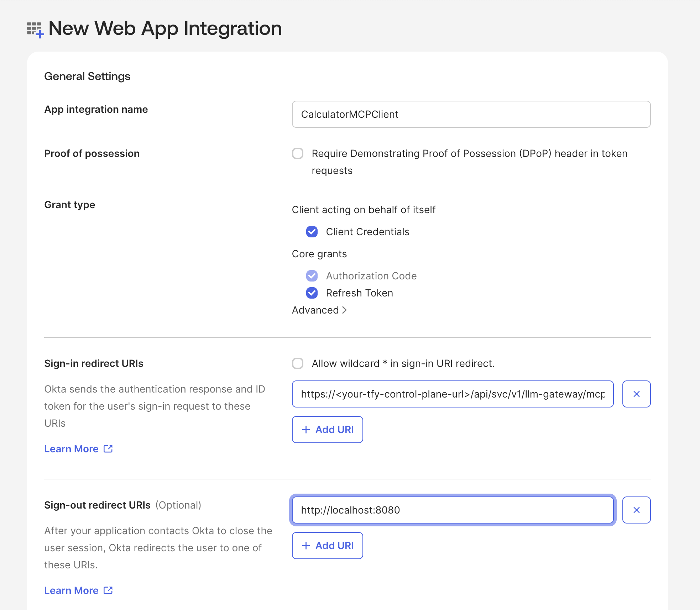Uncheck Client Credentials grant type
Viewport: 700px width, 610px height.
312,232
